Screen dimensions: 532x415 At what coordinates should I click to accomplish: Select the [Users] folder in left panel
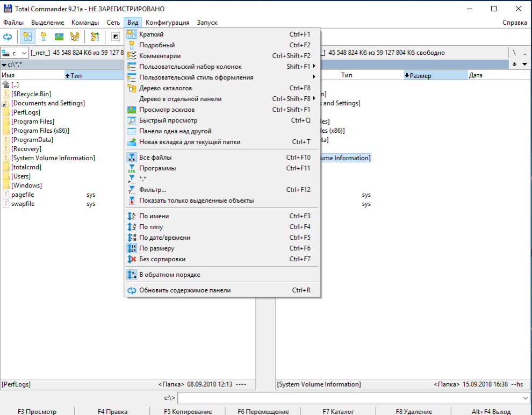(x=21, y=176)
